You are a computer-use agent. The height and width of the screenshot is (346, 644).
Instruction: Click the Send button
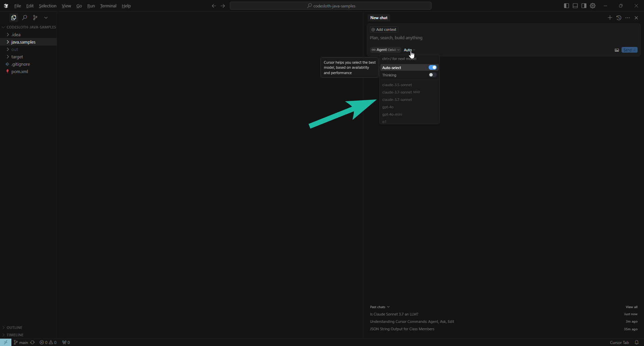click(x=629, y=50)
